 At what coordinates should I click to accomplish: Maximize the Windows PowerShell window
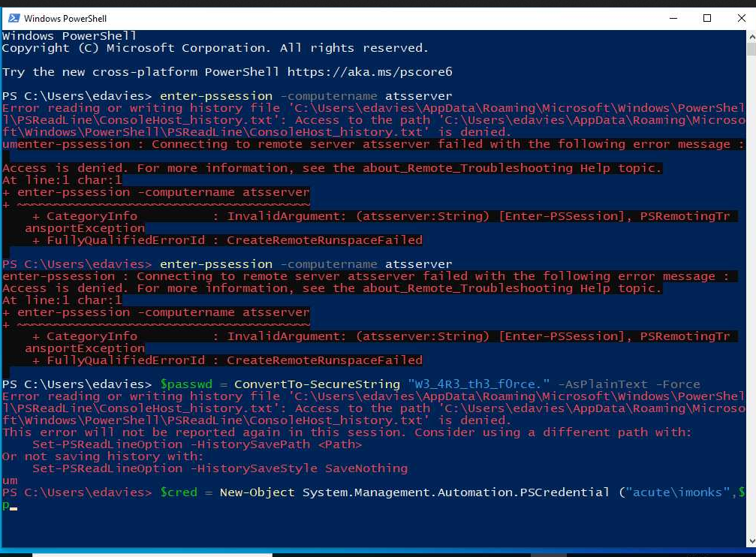pos(706,18)
